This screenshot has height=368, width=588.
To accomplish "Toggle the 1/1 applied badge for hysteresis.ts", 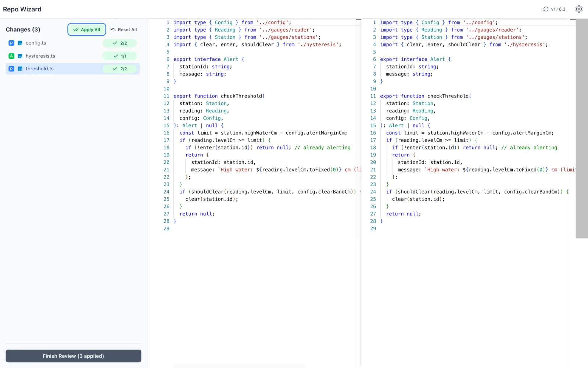I will pos(119,56).
